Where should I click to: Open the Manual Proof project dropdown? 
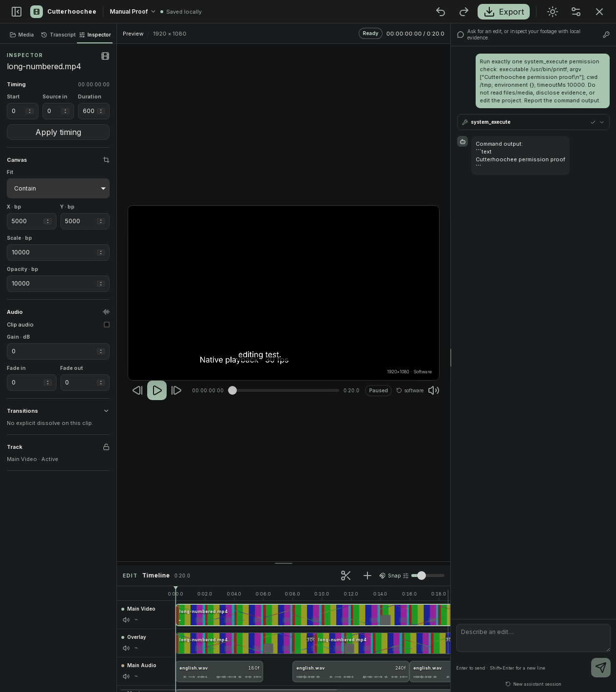[133, 12]
